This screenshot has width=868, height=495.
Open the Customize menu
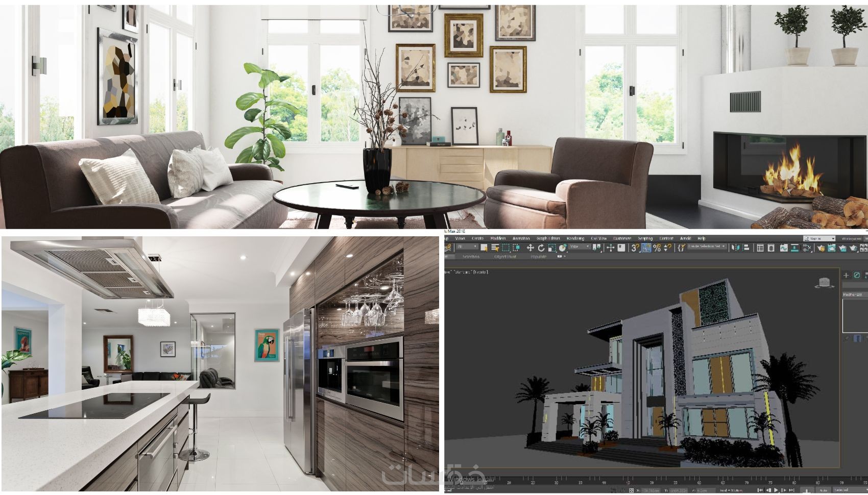click(x=622, y=238)
